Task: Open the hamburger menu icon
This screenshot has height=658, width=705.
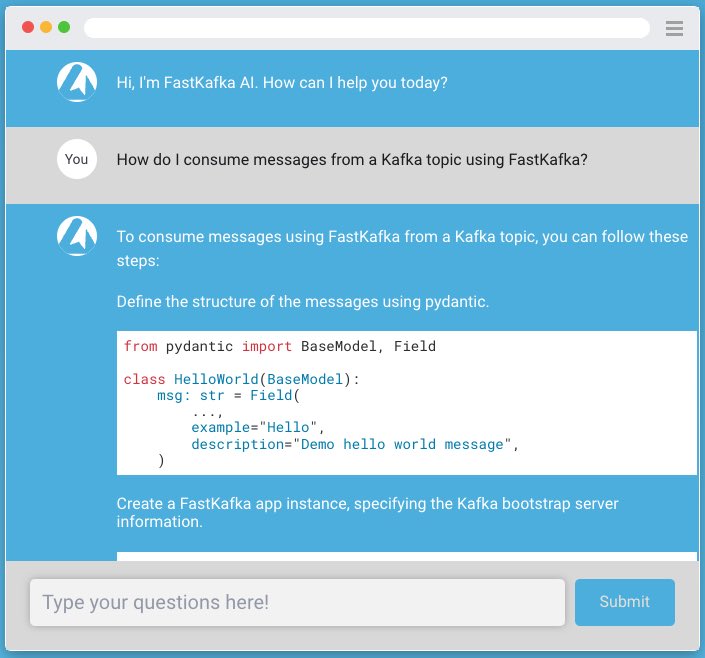Action: [674, 28]
